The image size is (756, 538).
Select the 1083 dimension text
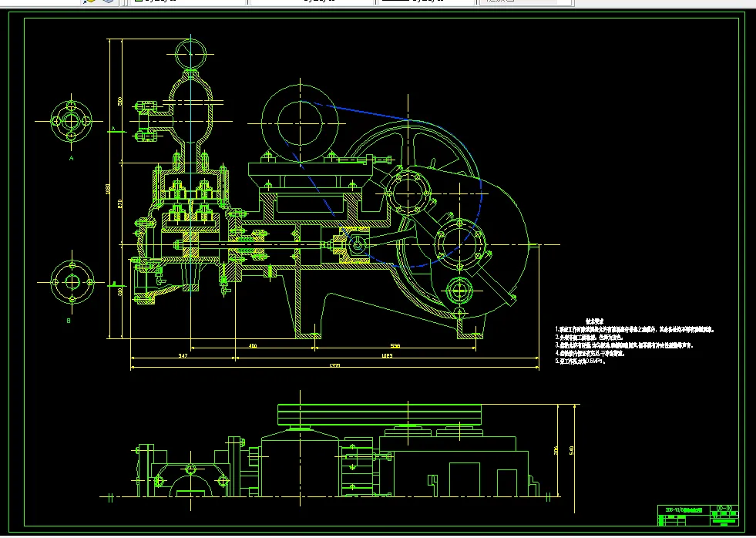coord(387,356)
